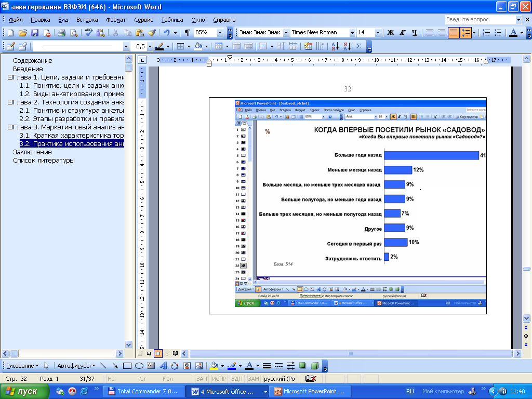Select the draw table pencil tool
Viewport: 532px width, 399px height.
pyautogui.click(x=10, y=46)
